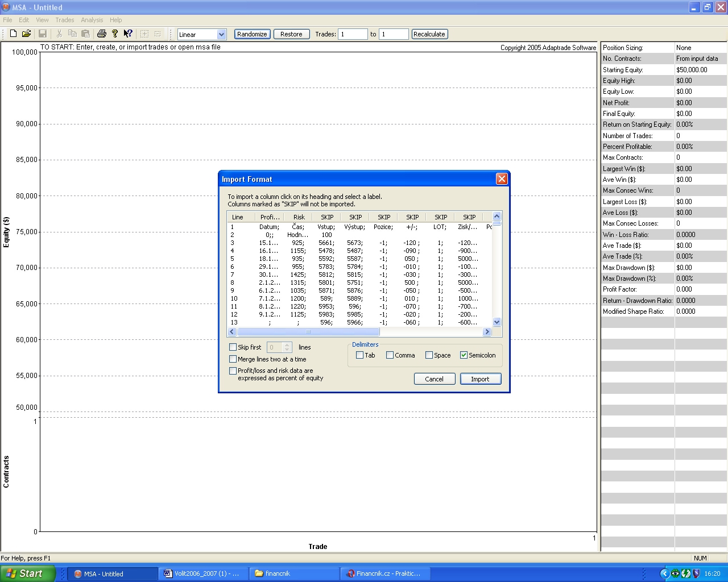Viewport: 728px width, 582px height.
Task: Open the Start menu
Action: [27, 573]
